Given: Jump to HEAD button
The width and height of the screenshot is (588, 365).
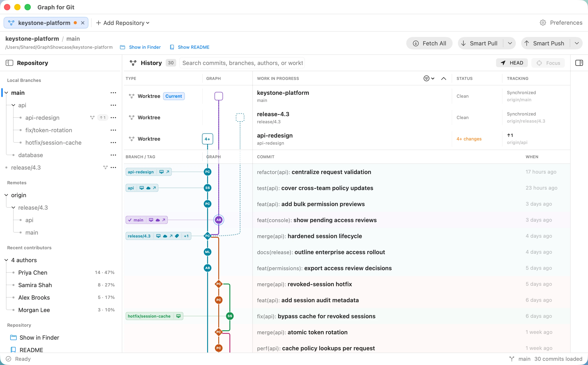Looking at the screenshot, I should tap(512, 63).
